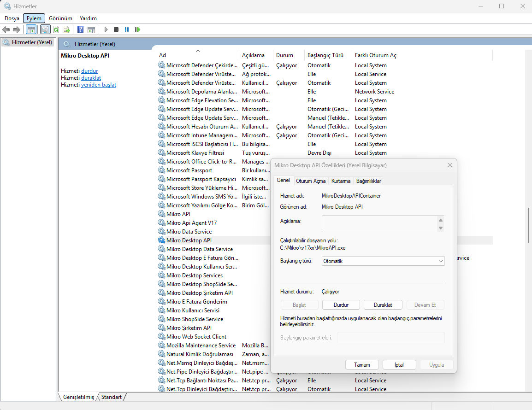This screenshot has height=410, width=532.
Task: Click the services list vertical scrollbar thumb
Action: [x=529, y=225]
